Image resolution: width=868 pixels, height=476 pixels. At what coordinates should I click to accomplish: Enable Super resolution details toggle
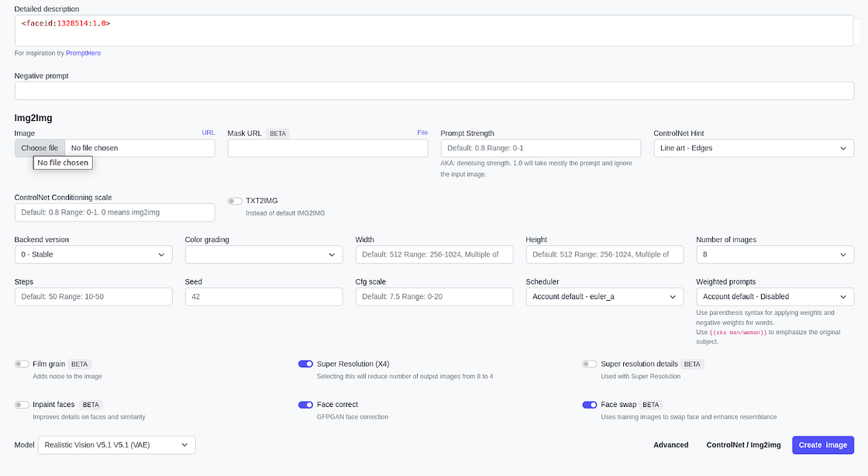pos(590,364)
